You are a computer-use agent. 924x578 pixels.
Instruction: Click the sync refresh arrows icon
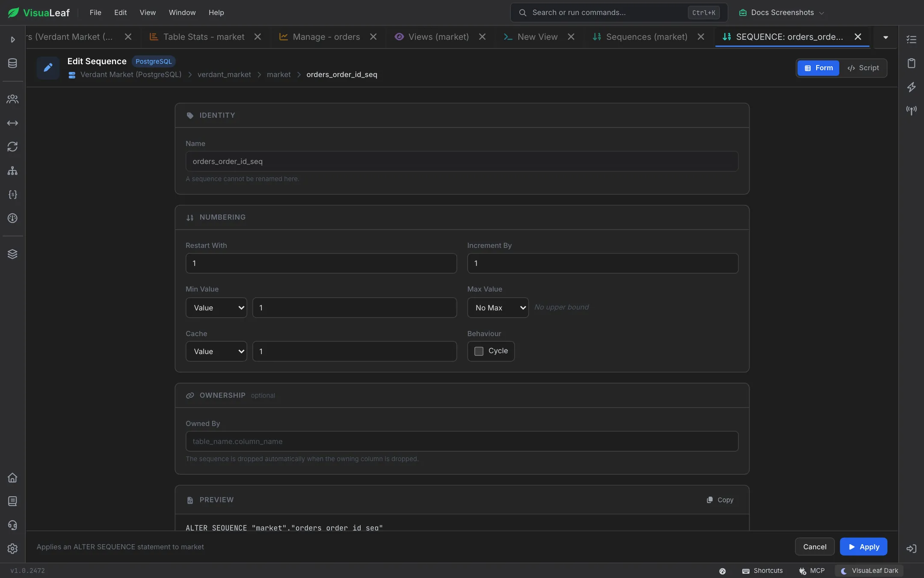coord(12,147)
